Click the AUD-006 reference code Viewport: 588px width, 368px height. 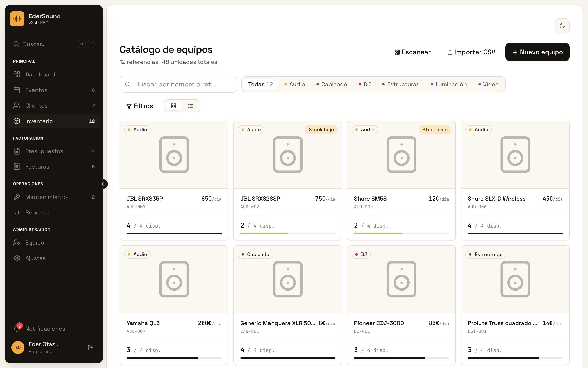pyautogui.click(x=477, y=207)
